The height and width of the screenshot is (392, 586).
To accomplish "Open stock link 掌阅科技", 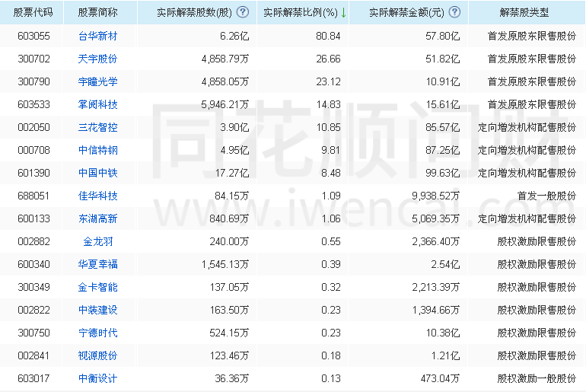I will pyautogui.click(x=98, y=104).
